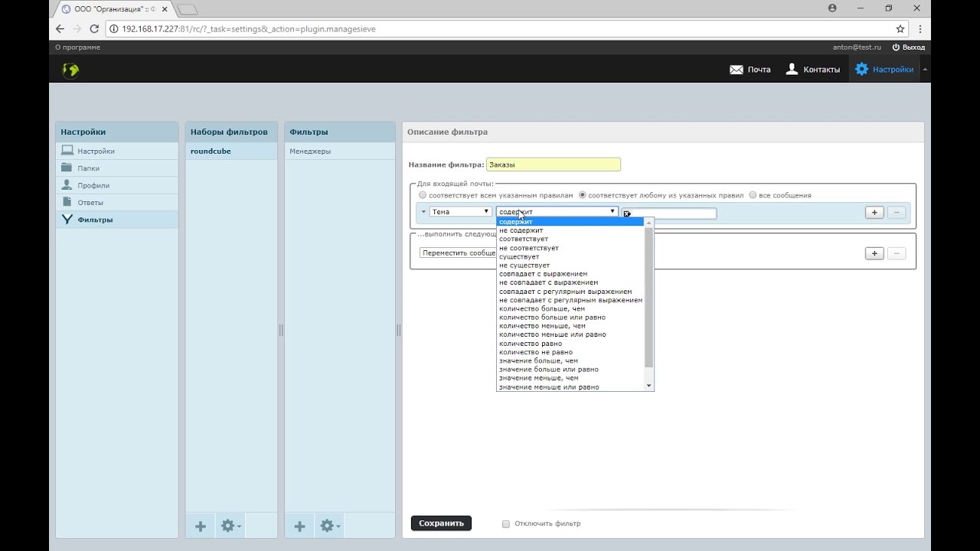The image size is (980, 551).
Task: Pick 'совпадает с регулярным выражением' option
Action: pyautogui.click(x=565, y=292)
